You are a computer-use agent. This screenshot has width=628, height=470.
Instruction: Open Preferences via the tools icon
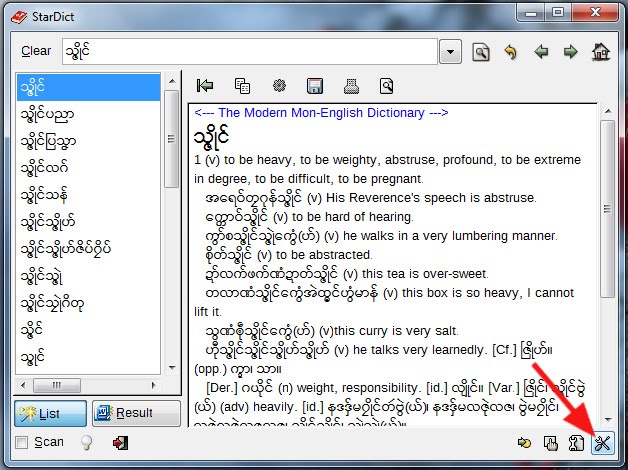coord(601,443)
